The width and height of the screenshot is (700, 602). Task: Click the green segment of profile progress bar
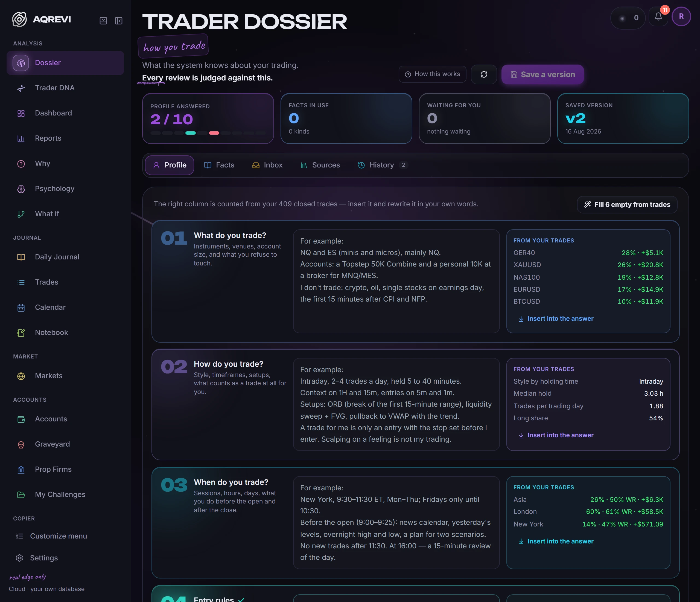tap(191, 133)
